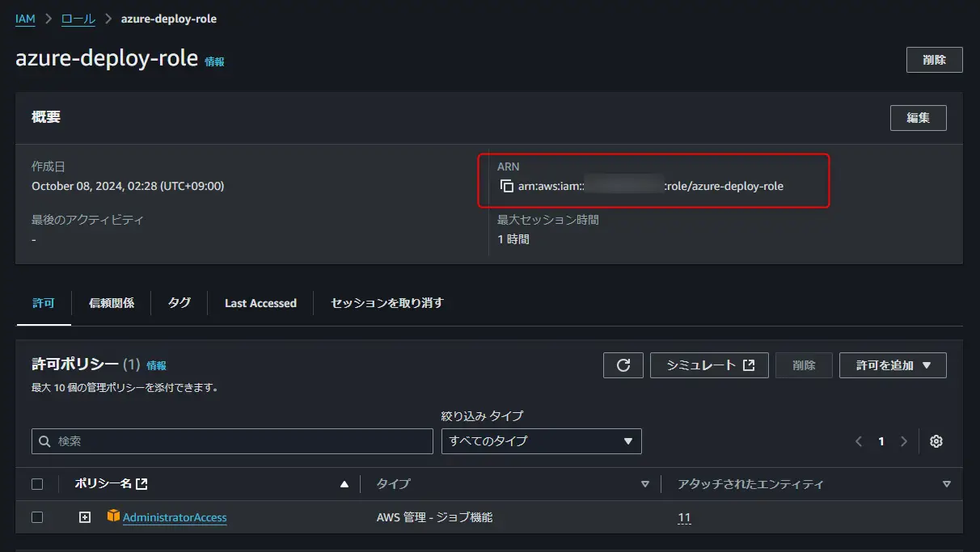This screenshot has height=552, width=980.
Task: Click the search magnifier icon
Action: (45, 441)
